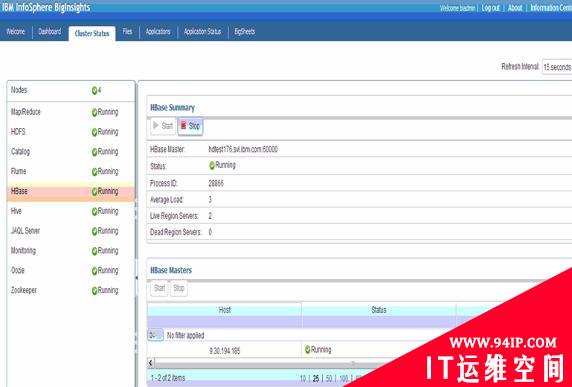The width and height of the screenshot is (572, 387).
Task: Set page size to 50 items
Action: (x=329, y=379)
